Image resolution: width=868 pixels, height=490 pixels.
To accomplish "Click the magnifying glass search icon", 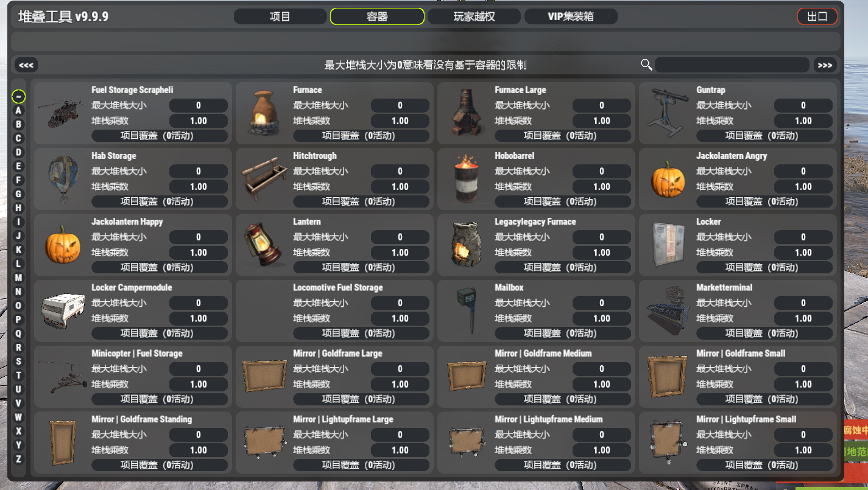I will 646,65.
